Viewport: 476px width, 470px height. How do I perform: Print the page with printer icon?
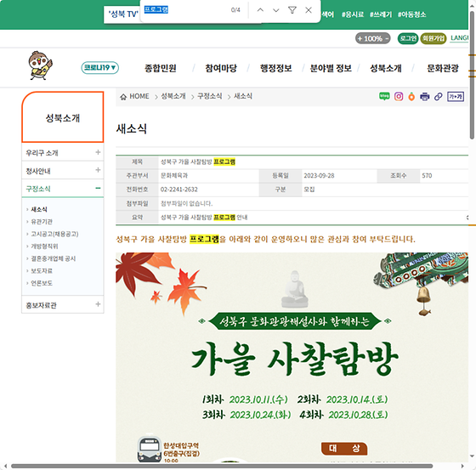pos(425,97)
